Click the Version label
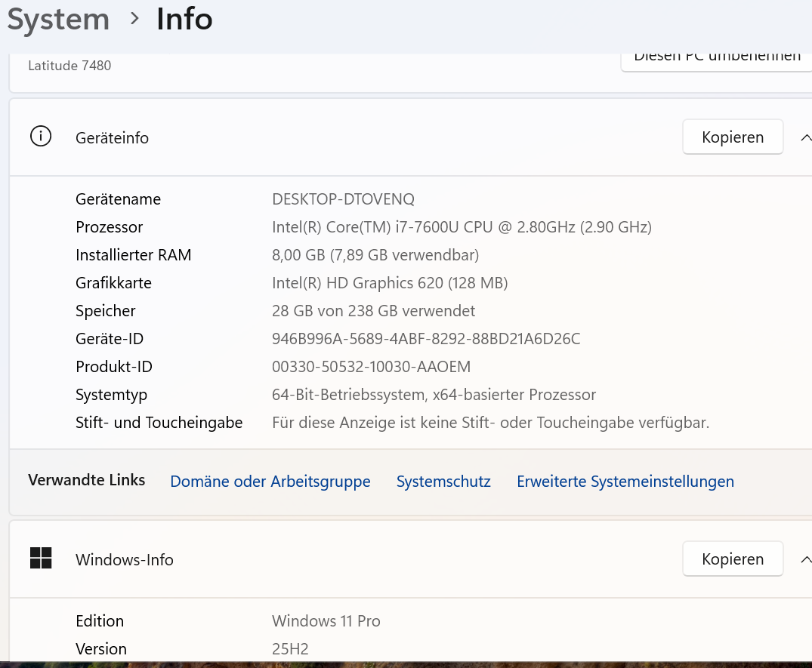Image resolution: width=812 pixels, height=668 pixels. (x=101, y=649)
